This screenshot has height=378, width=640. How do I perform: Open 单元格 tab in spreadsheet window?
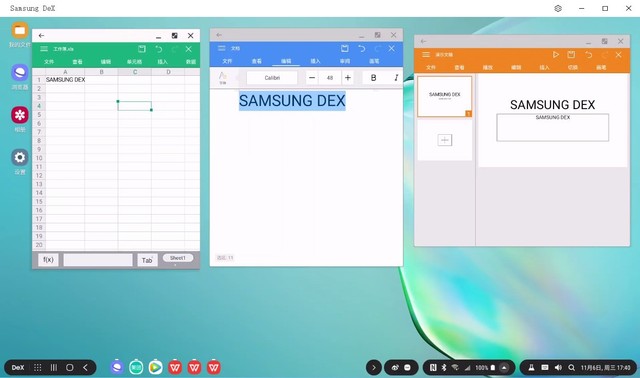click(x=134, y=62)
